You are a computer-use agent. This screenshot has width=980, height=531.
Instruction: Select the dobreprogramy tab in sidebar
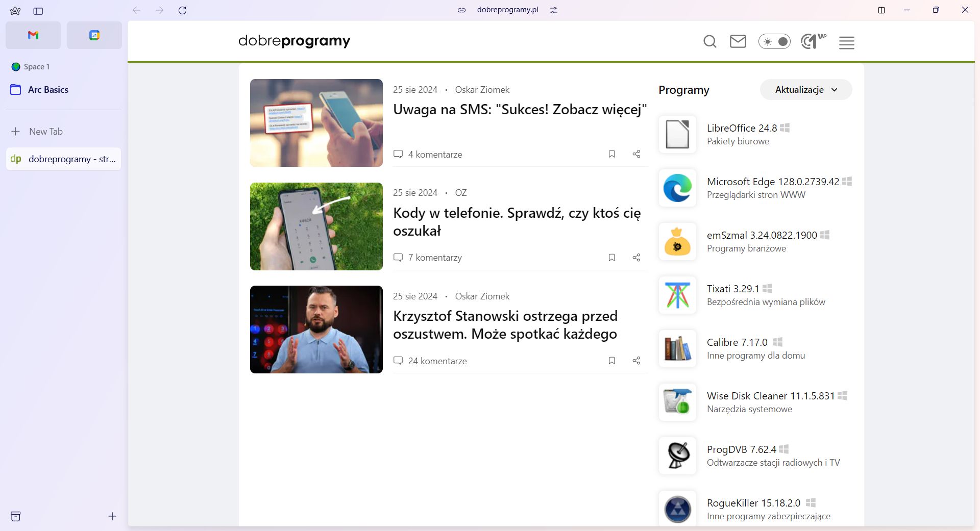click(x=64, y=159)
